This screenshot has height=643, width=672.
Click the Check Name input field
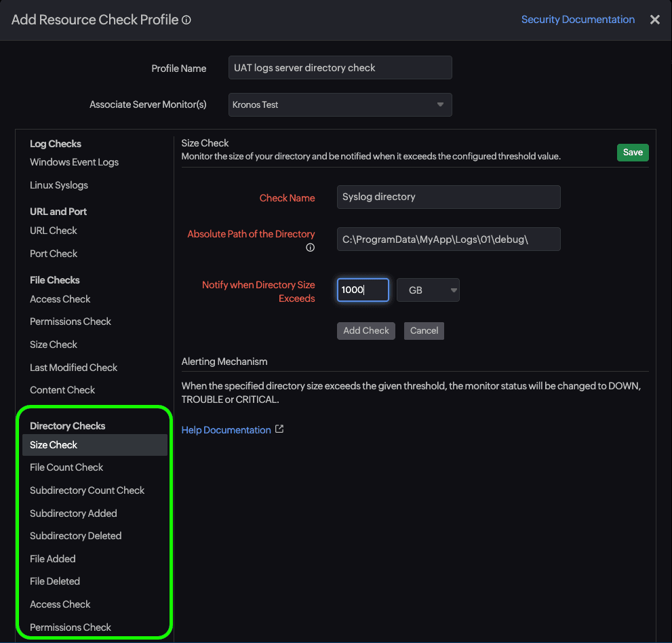click(448, 197)
